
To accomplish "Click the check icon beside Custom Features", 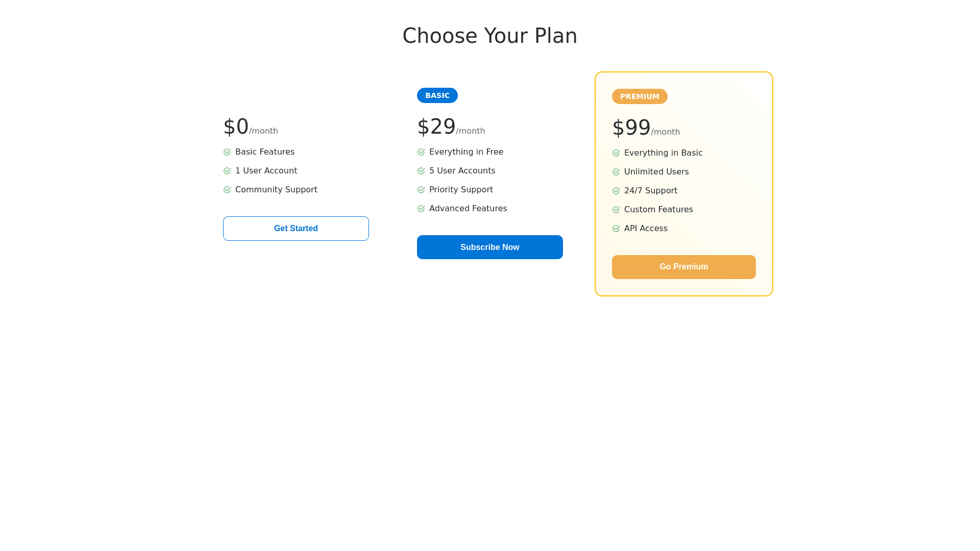I will 616,210.
